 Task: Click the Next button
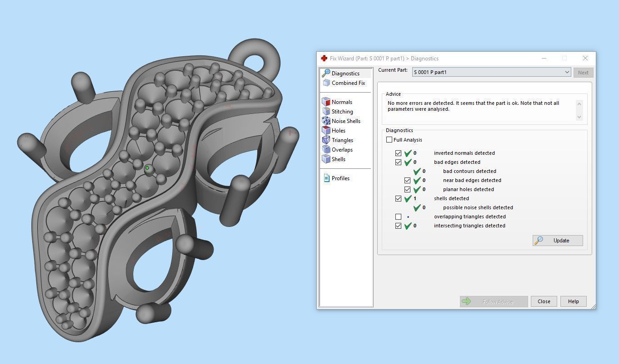click(x=583, y=73)
